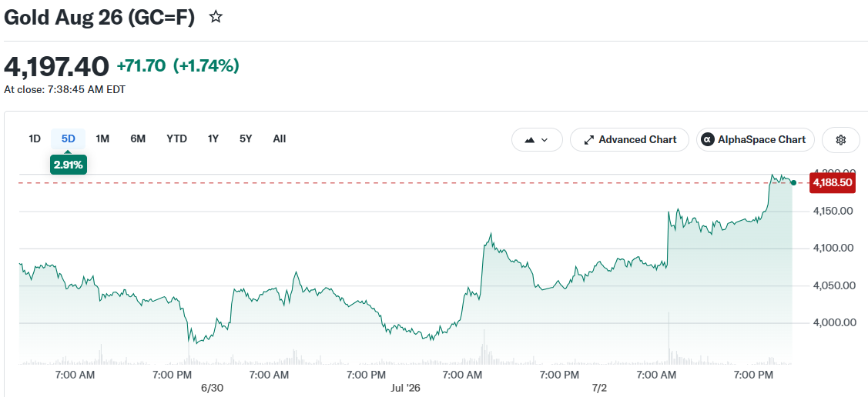Select the 5D time range
The width and height of the screenshot is (868, 397).
point(68,138)
